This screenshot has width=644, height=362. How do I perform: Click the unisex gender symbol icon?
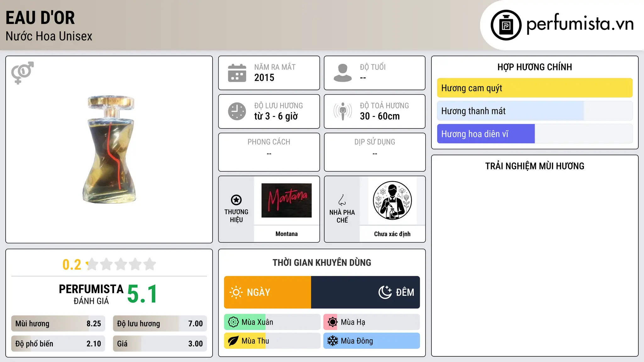tap(22, 73)
